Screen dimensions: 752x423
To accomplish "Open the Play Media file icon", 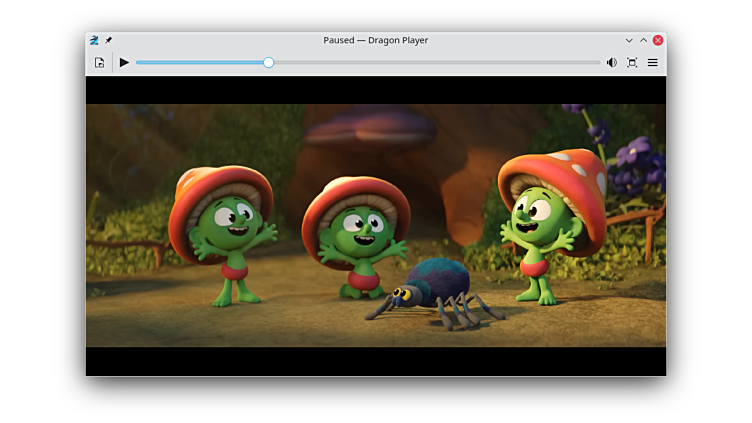I will point(99,62).
